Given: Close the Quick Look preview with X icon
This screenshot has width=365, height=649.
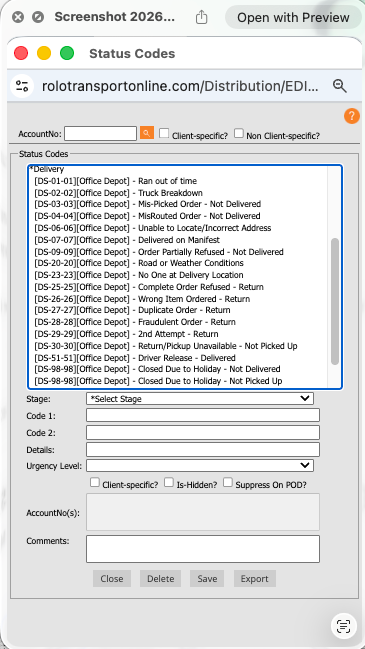Looking at the screenshot, I should (x=18, y=17).
